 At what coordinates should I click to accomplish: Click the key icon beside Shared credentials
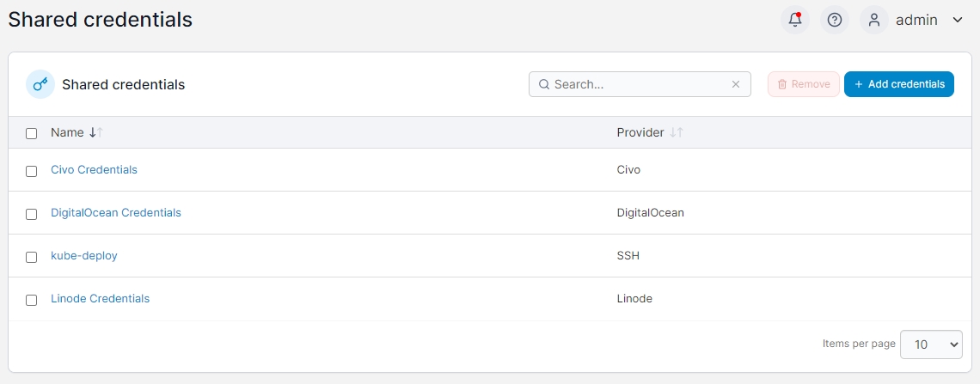[x=40, y=84]
